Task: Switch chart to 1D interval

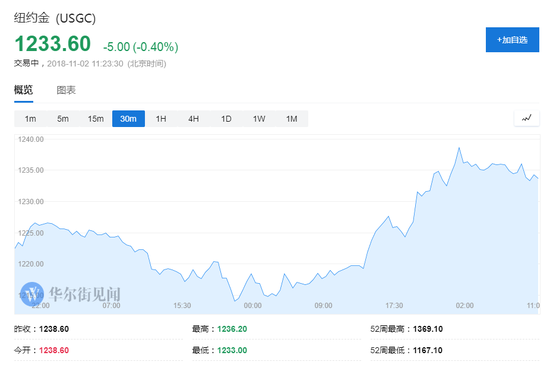Action: (x=226, y=119)
